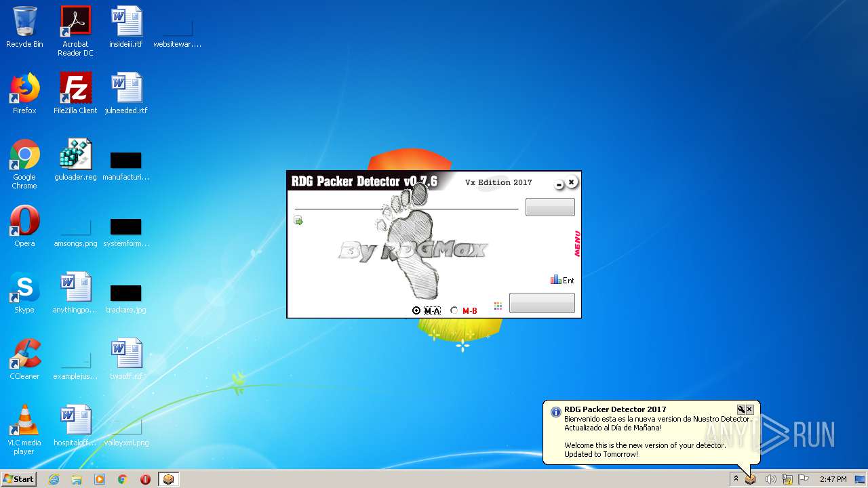Select the Opera desktop shortcut
This screenshot has width=868, height=488.
[x=24, y=226]
